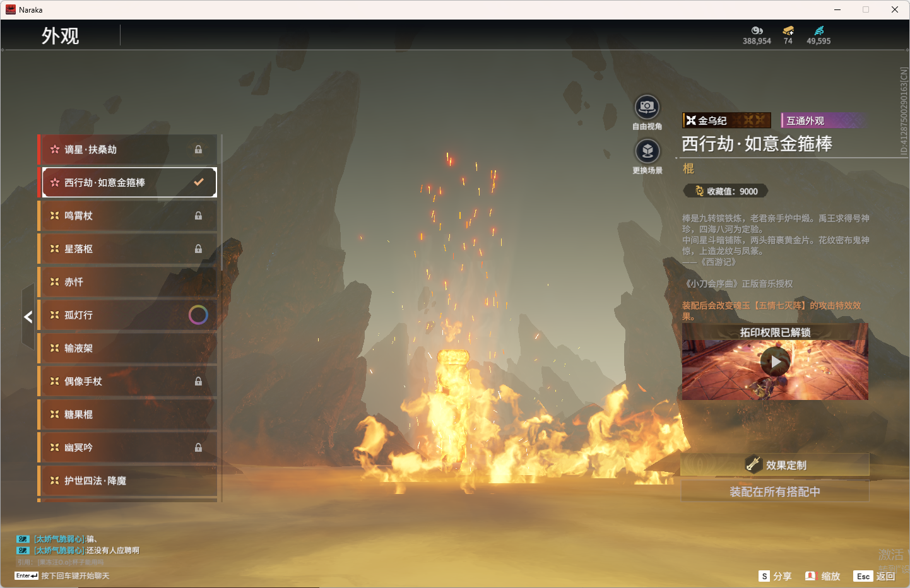Open 效果定制 effect customization
Image resolution: width=910 pixels, height=588 pixels.
(x=775, y=465)
